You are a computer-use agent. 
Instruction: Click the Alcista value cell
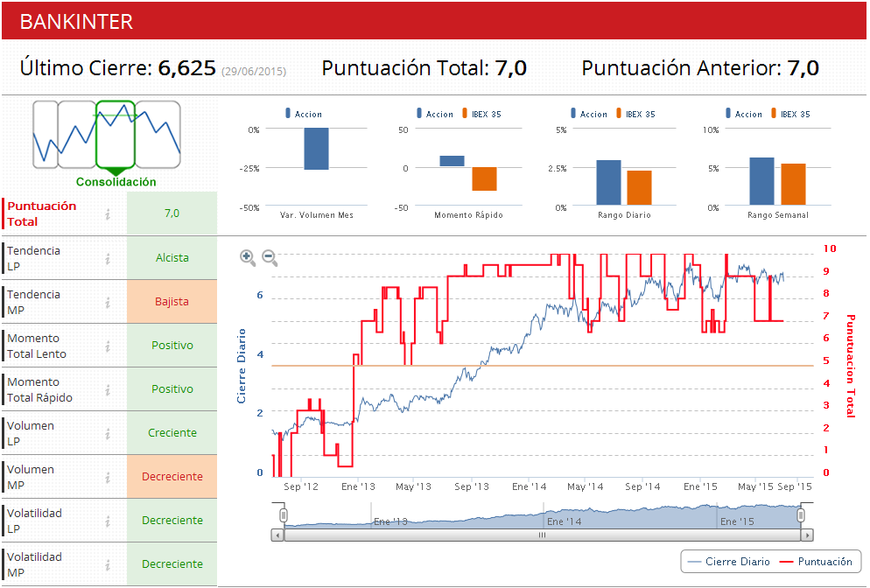point(172,258)
